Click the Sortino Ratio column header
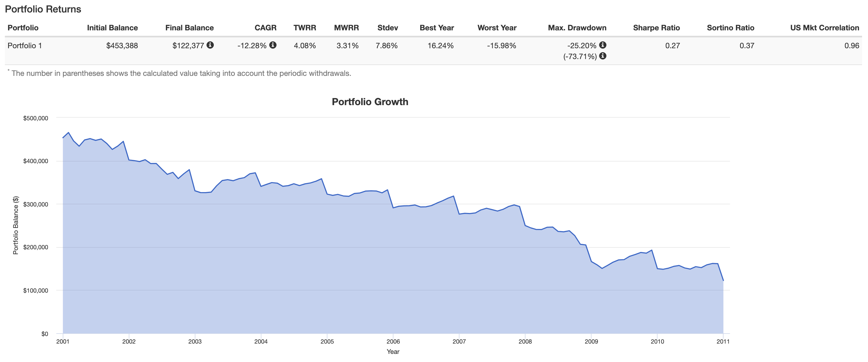868x362 pixels. tap(730, 28)
